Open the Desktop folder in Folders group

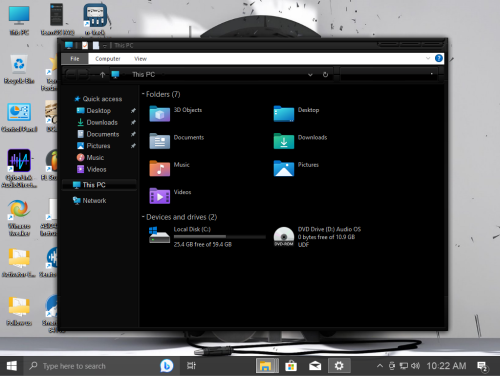pyautogui.click(x=284, y=113)
